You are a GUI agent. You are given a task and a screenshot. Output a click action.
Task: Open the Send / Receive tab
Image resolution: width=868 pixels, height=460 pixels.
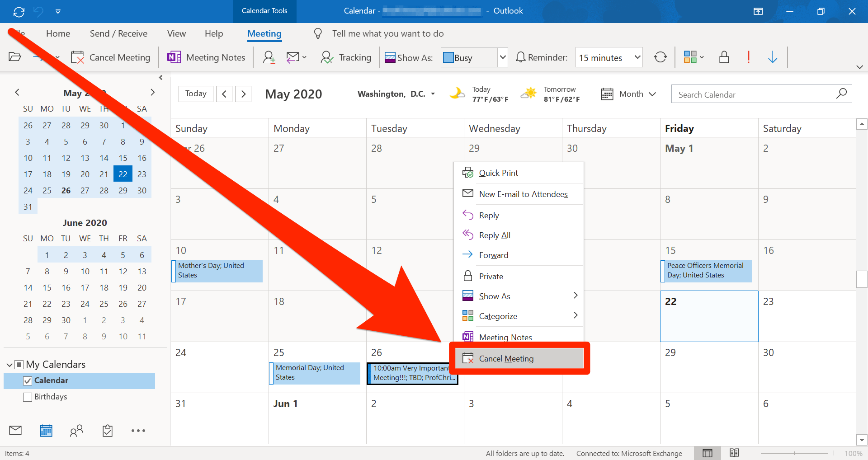point(118,33)
